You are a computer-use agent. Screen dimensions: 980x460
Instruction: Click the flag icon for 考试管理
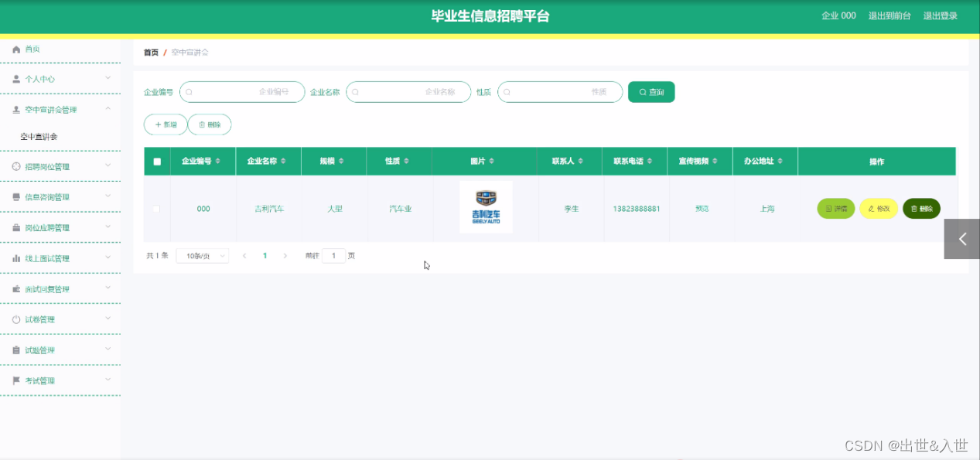(16, 380)
